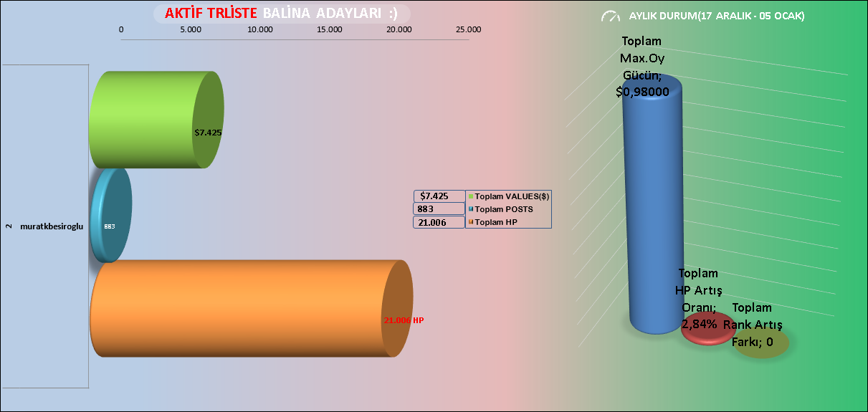
Task: Click the 0 axis tick label
Action: 121,29
